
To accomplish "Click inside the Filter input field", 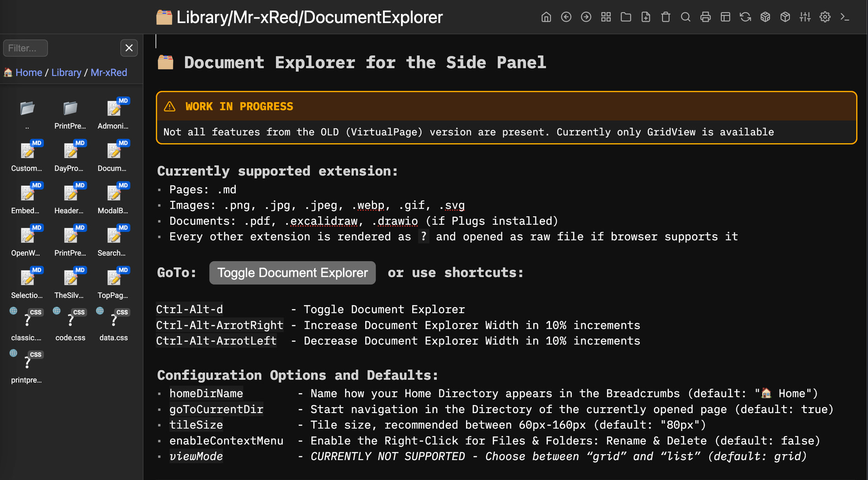I will [25, 48].
